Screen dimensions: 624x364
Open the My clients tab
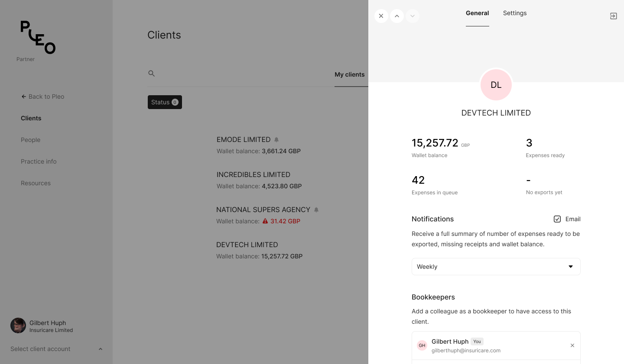point(349,74)
